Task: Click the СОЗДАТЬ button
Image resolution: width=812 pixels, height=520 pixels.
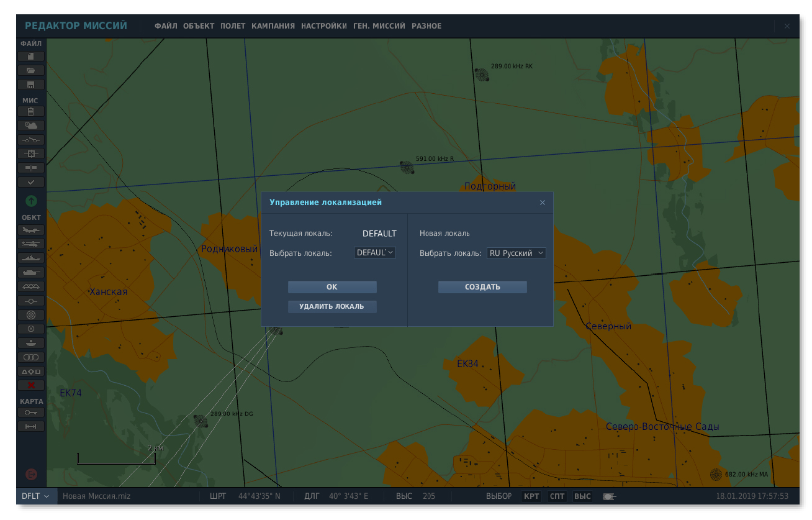Action: point(482,287)
